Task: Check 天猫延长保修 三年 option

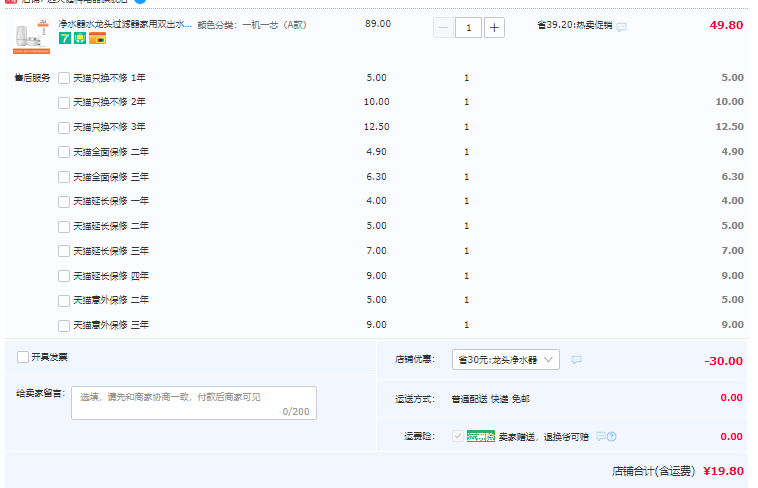Action: tap(64, 251)
